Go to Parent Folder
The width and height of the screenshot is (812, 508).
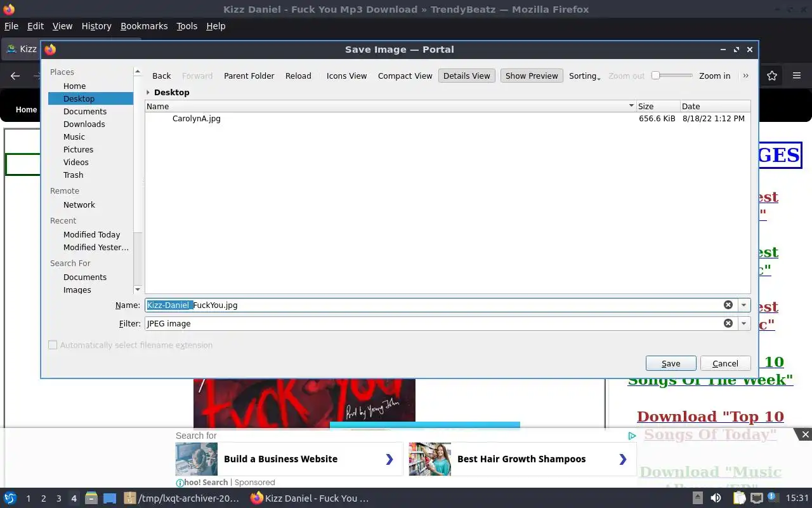249,76
